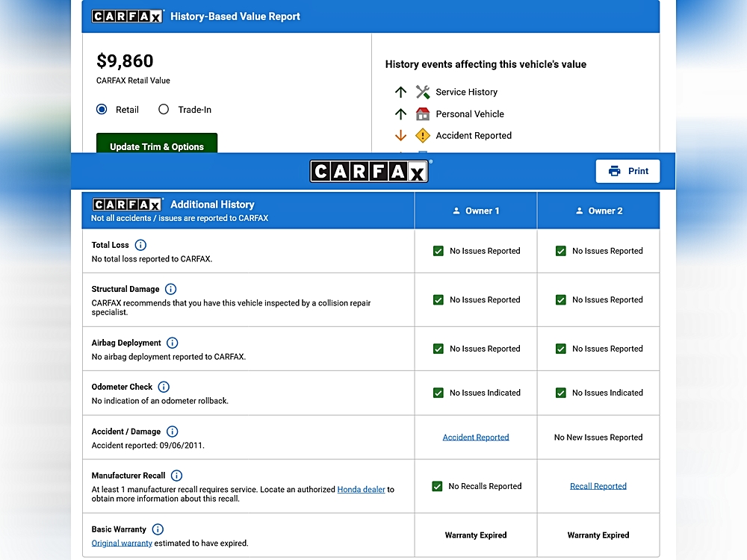This screenshot has width=747, height=560.
Task: Click the Personal Vehicle house icon
Action: point(423,113)
